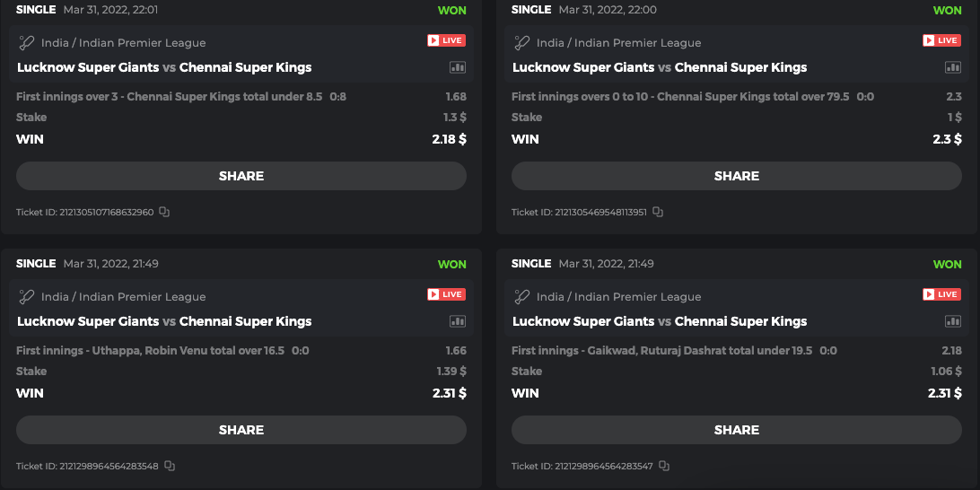Viewport: 980px width, 490px height.
Task: Open statistics icon on Gaikwad bet
Action: [x=953, y=321]
